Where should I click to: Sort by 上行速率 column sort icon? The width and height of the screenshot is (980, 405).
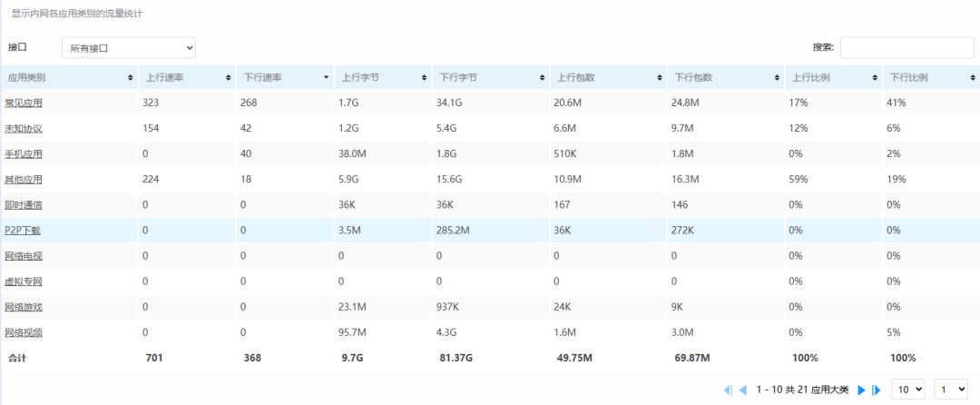tap(228, 77)
